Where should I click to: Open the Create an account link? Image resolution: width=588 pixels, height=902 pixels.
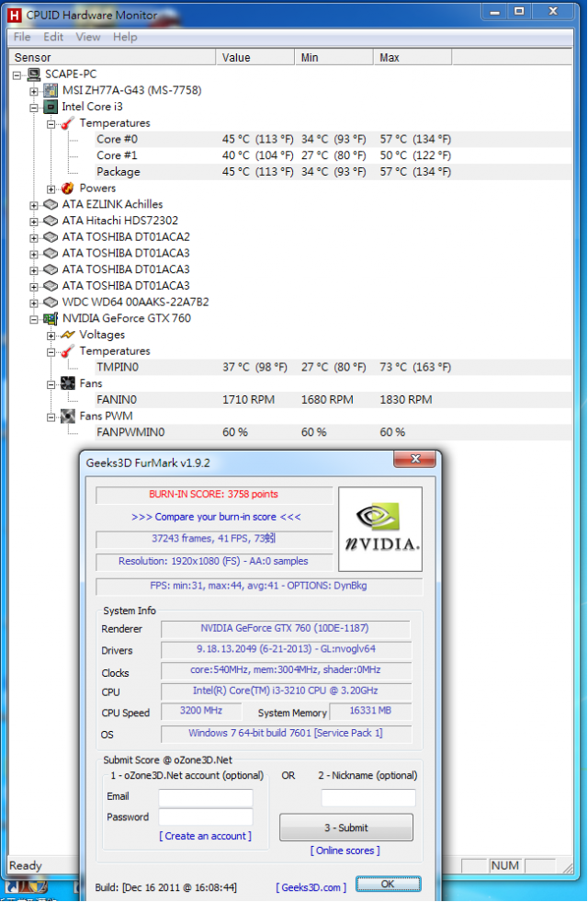(205, 836)
